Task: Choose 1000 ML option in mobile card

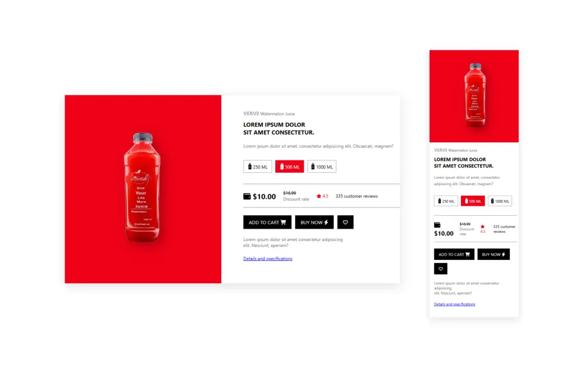Action: pos(500,201)
